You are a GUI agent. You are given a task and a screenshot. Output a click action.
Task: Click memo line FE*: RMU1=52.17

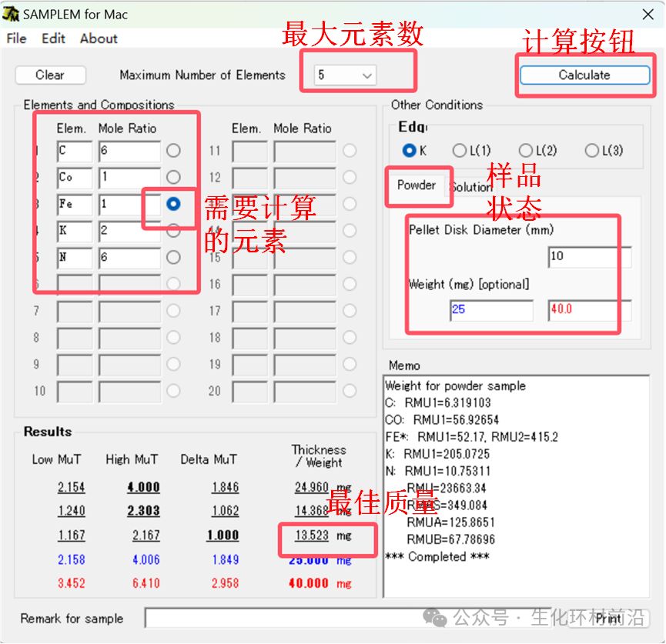pos(471,437)
